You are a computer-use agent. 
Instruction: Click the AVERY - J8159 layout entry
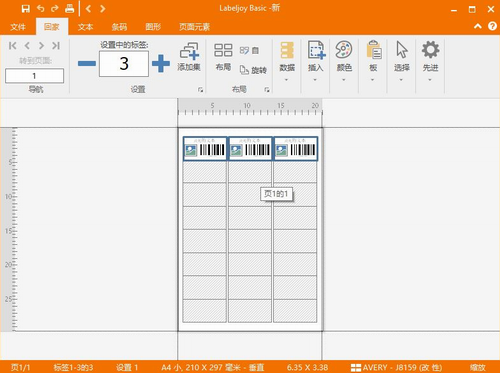396,367
